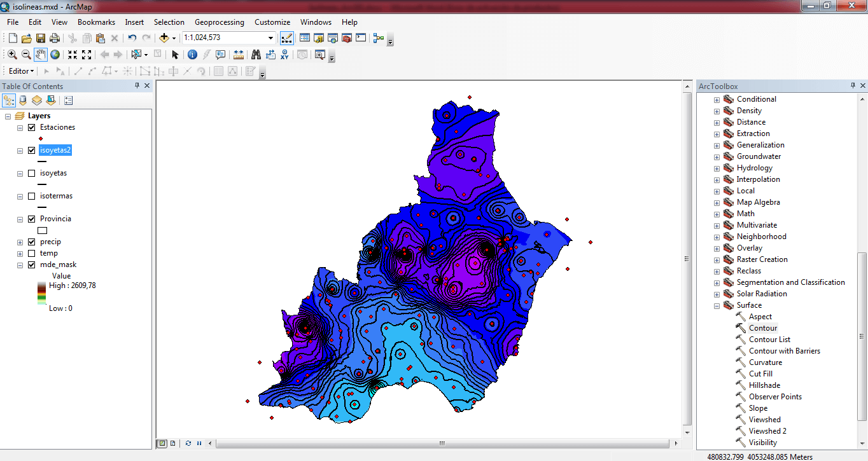Click the Go To XY tool
Image resolution: width=868 pixels, height=461 pixels.
pyautogui.click(x=284, y=55)
